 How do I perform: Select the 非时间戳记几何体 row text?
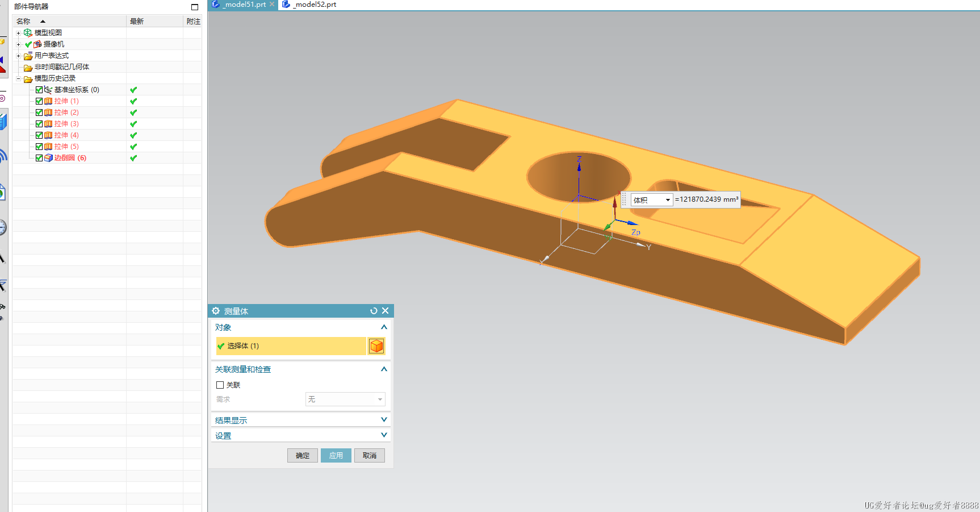pos(62,67)
